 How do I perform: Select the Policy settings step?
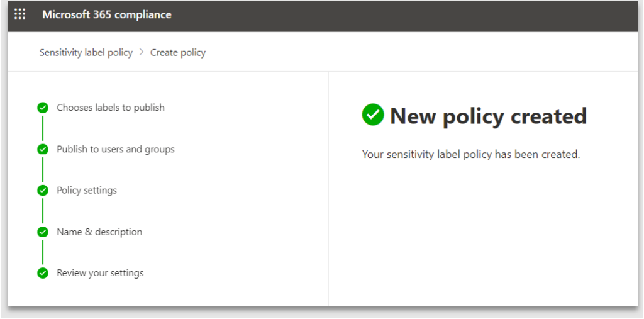point(87,190)
